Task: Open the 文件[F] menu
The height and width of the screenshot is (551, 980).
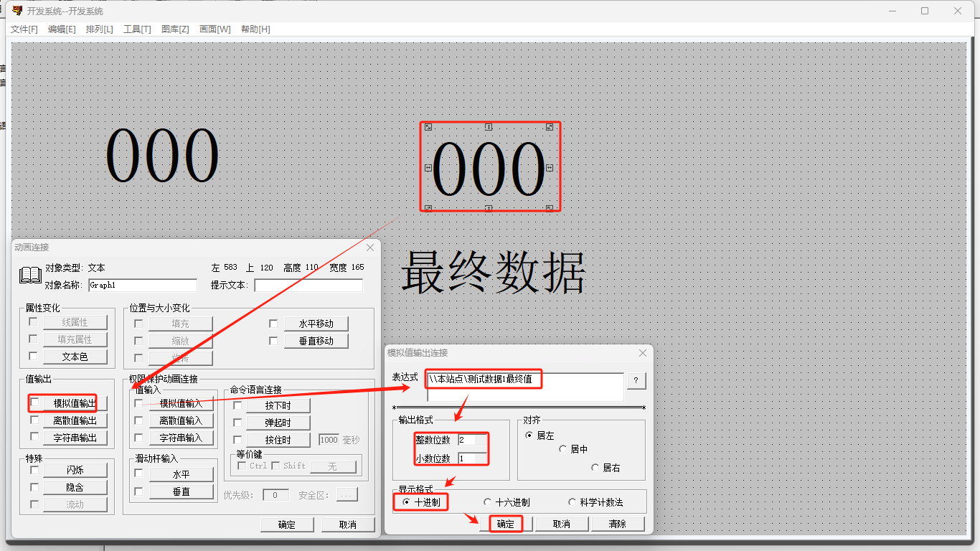Action: pyautogui.click(x=24, y=29)
